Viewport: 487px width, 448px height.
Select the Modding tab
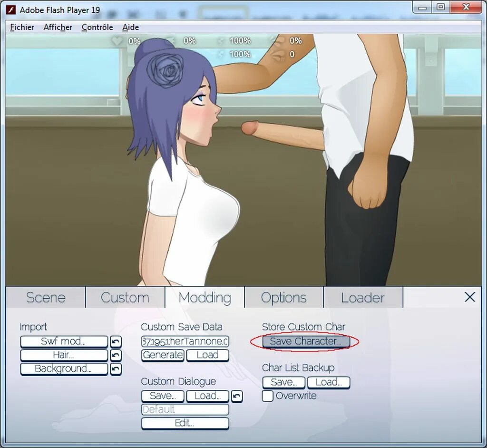(x=205, y=297)
